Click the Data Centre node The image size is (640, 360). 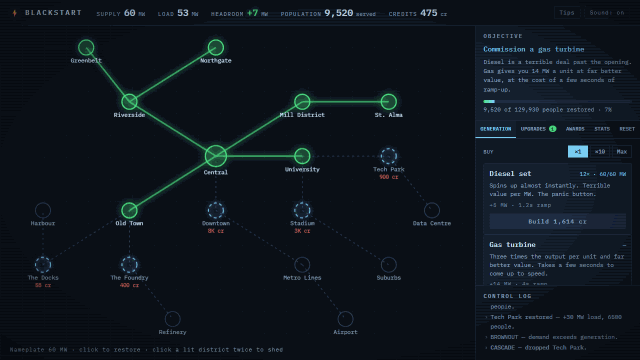click(432, 210)
